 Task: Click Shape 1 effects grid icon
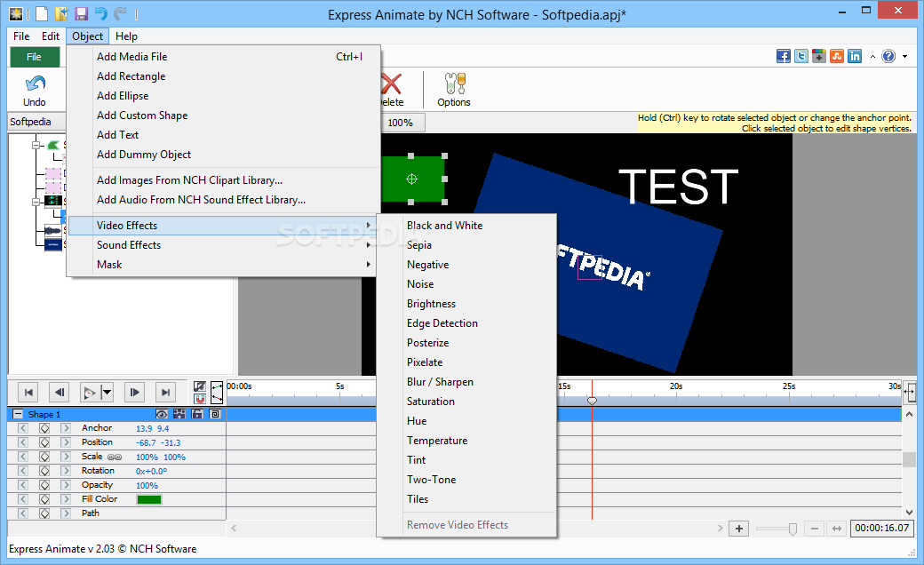tap(179, 414)
